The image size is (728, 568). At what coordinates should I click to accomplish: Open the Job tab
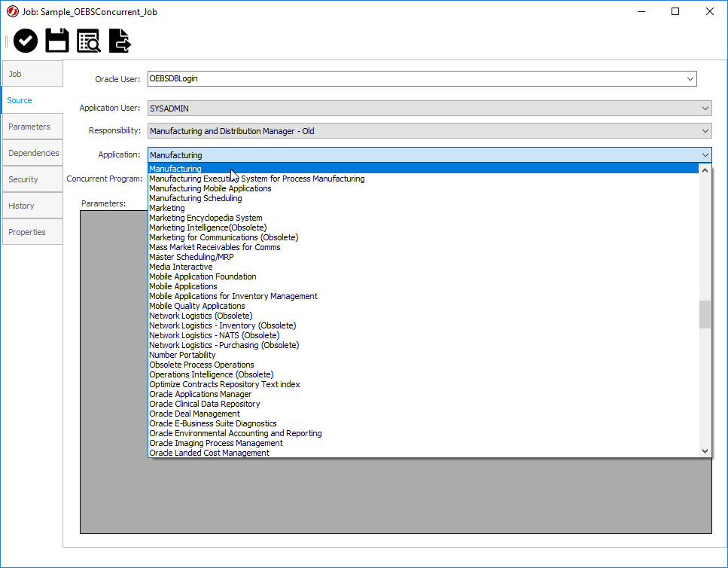(x=32, y=73)
